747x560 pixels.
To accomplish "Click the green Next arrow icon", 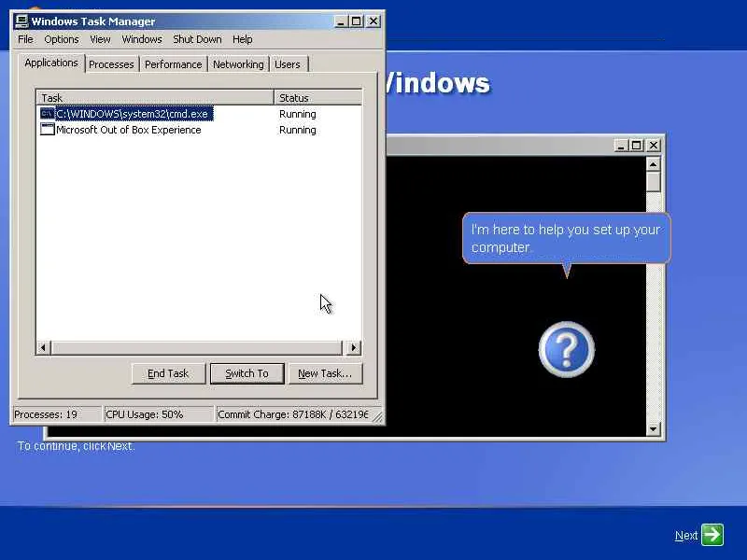I will point(712,535).
